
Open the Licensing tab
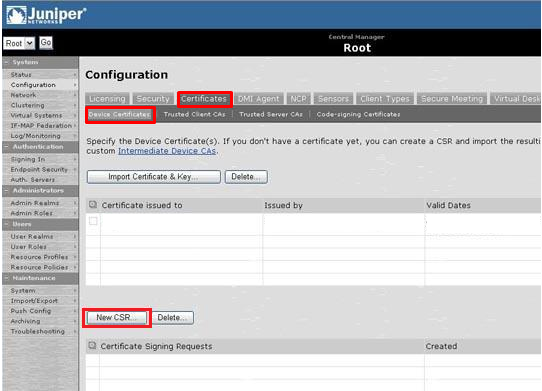(x=107, y=99)
